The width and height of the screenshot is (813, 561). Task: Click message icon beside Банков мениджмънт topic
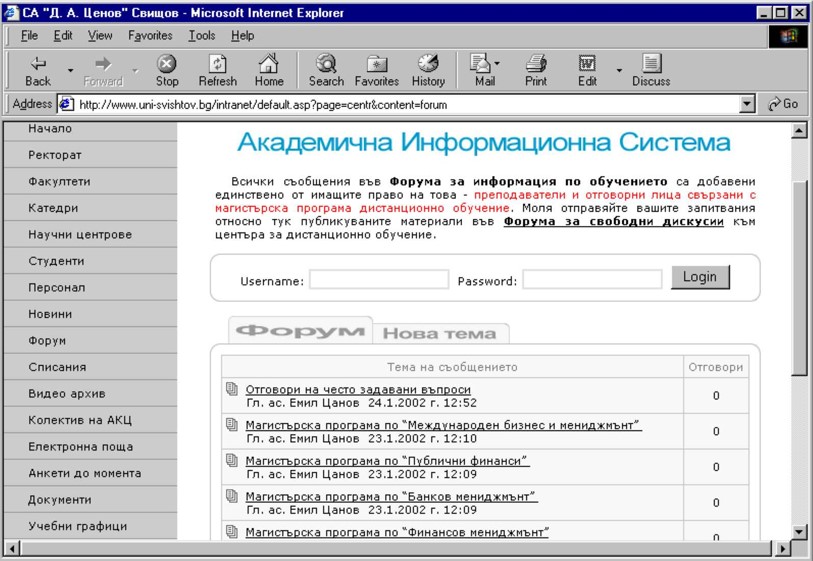pyautogui.click(x=232, y=496)
